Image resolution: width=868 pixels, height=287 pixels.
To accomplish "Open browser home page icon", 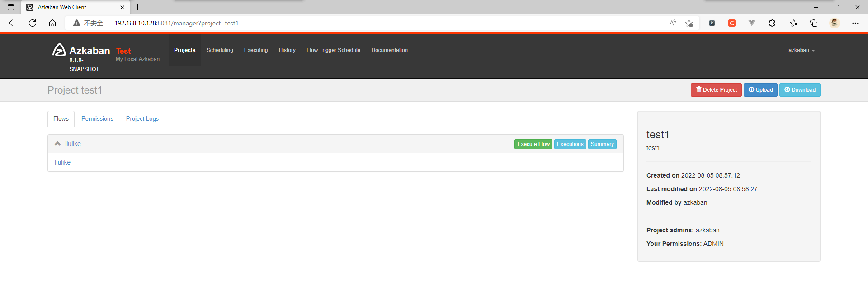I will tap(52, 23).
